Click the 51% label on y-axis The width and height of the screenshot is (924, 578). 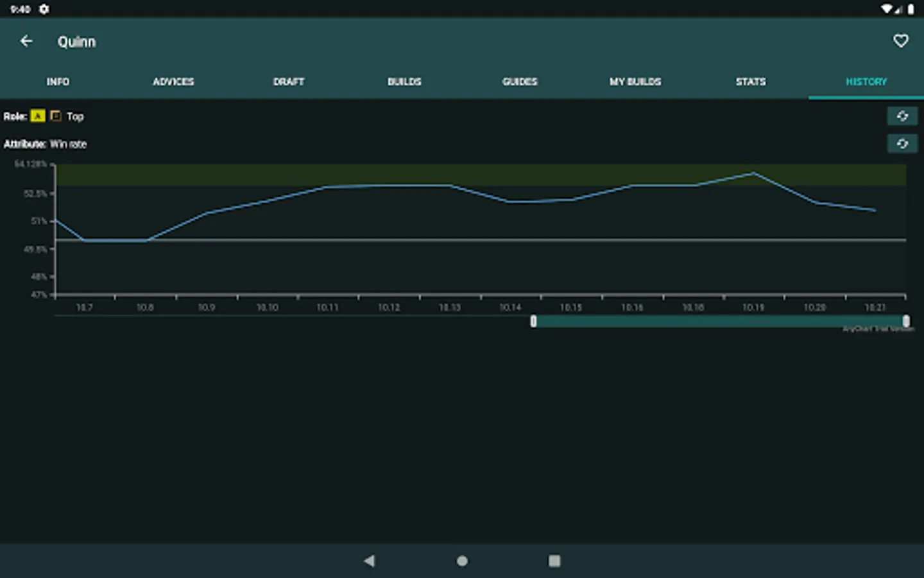[x=39, y=221]
